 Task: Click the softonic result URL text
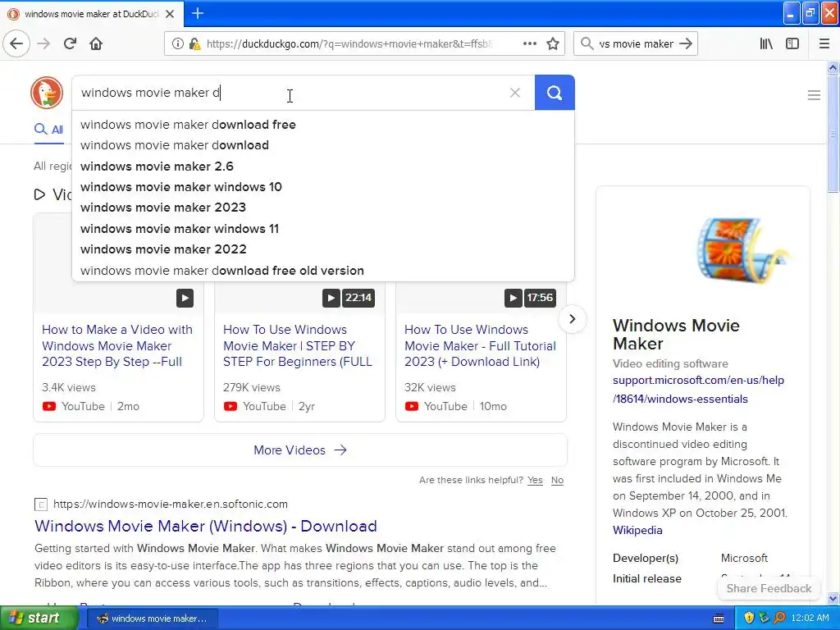click(171, 504)
